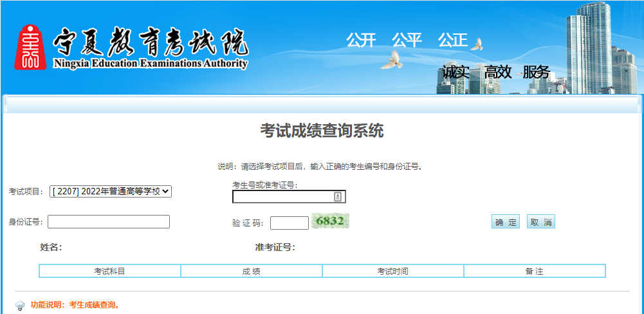Click the small dove next to 公正
Image resolution: width=644 pixels, height=314 pixels.
point(476,44)
